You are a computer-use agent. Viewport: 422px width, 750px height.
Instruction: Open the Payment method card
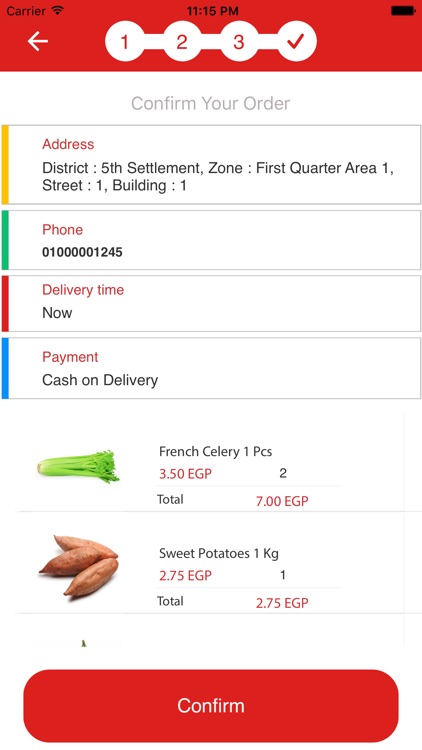click(211, 368)
